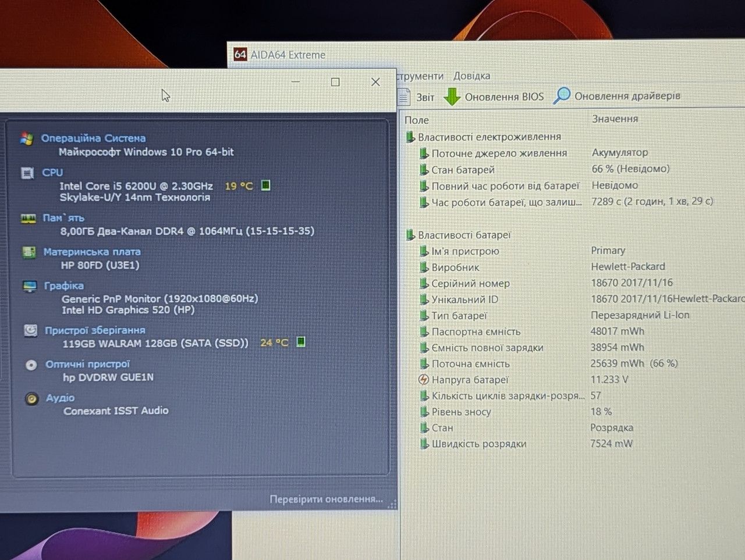Click the Звіт report toolbar button
The height and width of the screenshot is (560, 745).
pyautogui.click(x=417, y=97)
